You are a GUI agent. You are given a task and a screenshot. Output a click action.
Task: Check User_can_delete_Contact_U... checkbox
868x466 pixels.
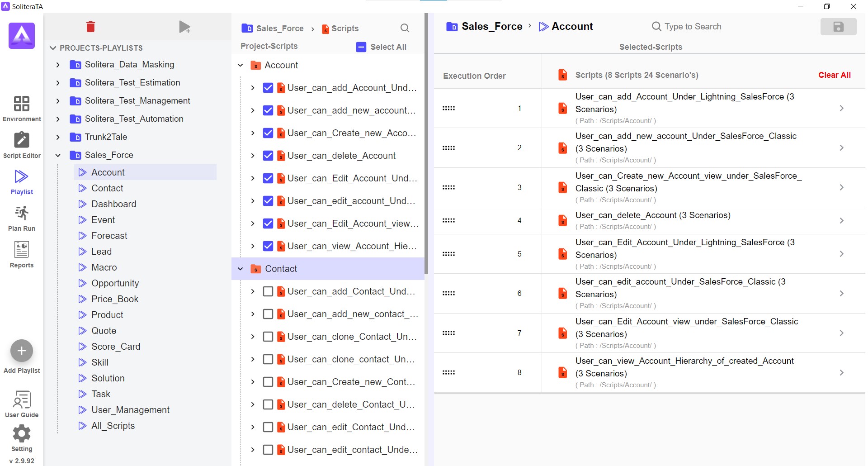[268, 404]
